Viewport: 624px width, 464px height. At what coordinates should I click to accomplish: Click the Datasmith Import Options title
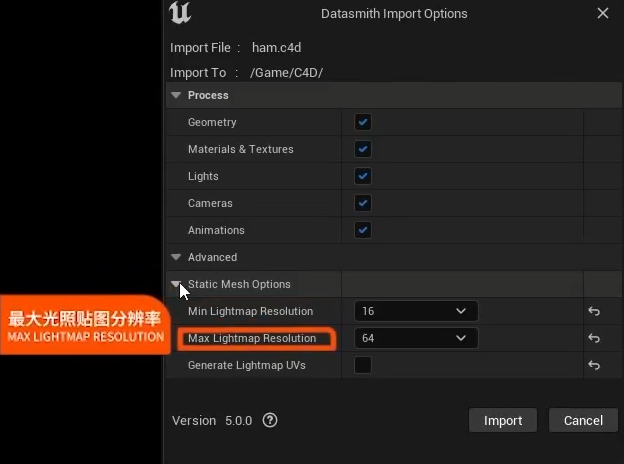coord(394,14)
